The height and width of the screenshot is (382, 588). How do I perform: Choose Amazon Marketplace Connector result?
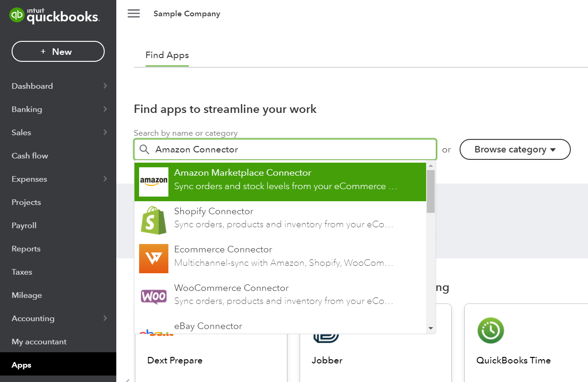pos(280,182)
